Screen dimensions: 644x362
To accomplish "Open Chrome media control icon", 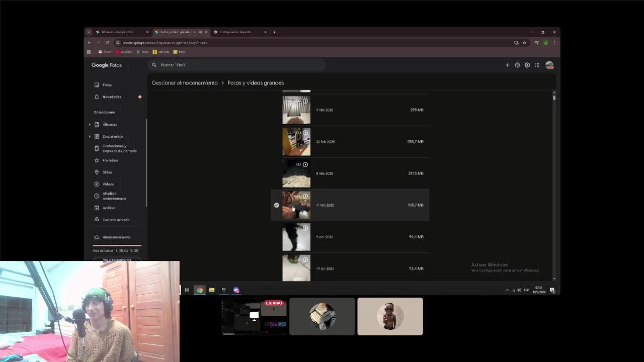I will 537,43.
